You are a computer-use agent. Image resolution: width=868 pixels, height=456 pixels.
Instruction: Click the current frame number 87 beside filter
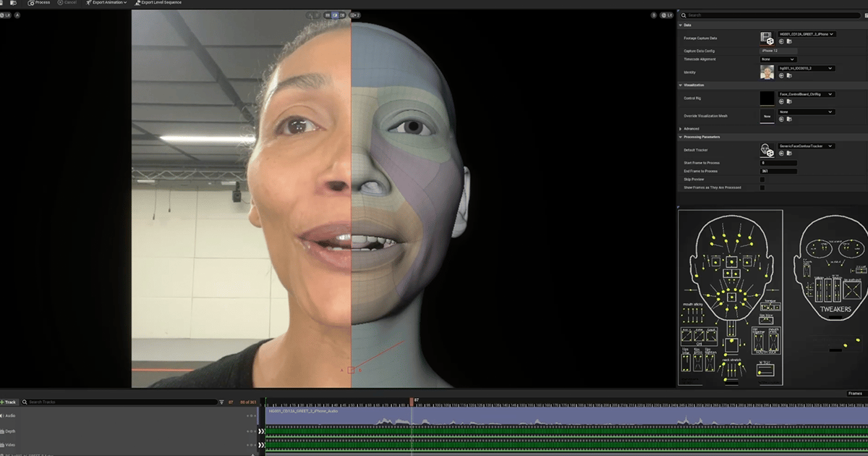pyautogui.click(x=231, y=402)
